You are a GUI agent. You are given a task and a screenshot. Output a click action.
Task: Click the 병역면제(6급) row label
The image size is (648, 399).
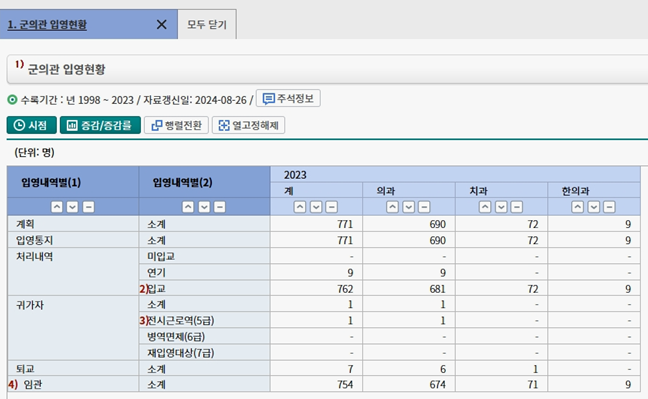pos(176,337)
